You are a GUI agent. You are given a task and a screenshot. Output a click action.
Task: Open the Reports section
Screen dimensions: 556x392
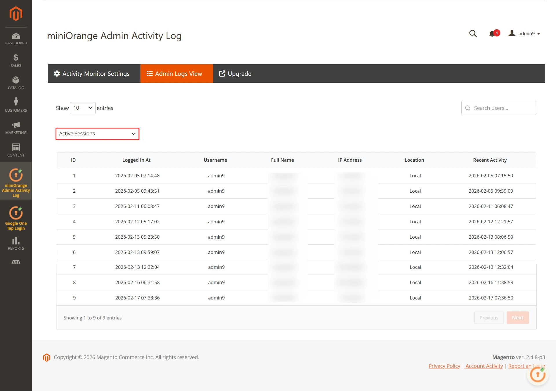click(x=16, y=243)
